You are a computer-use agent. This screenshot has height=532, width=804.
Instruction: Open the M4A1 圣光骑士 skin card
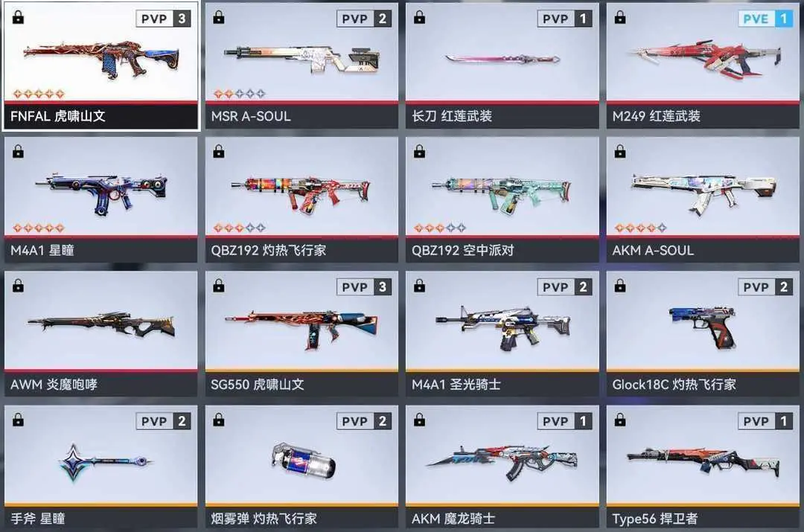tap(502, 333)
